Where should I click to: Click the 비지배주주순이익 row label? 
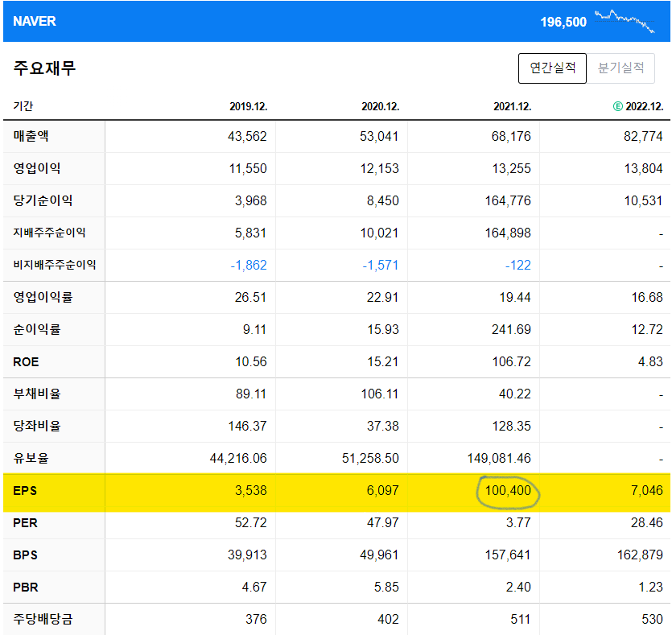tap(55, 264)
